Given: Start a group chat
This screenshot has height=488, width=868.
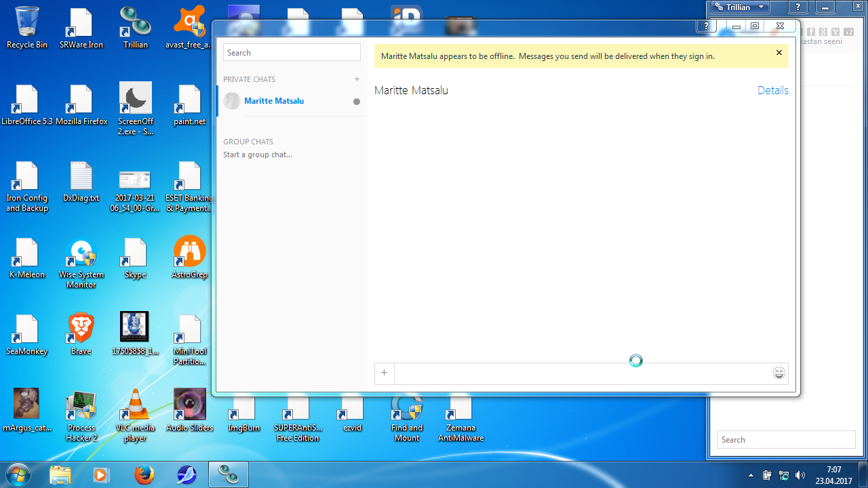Looking at the screenshot, I should [x=258, y=155].
